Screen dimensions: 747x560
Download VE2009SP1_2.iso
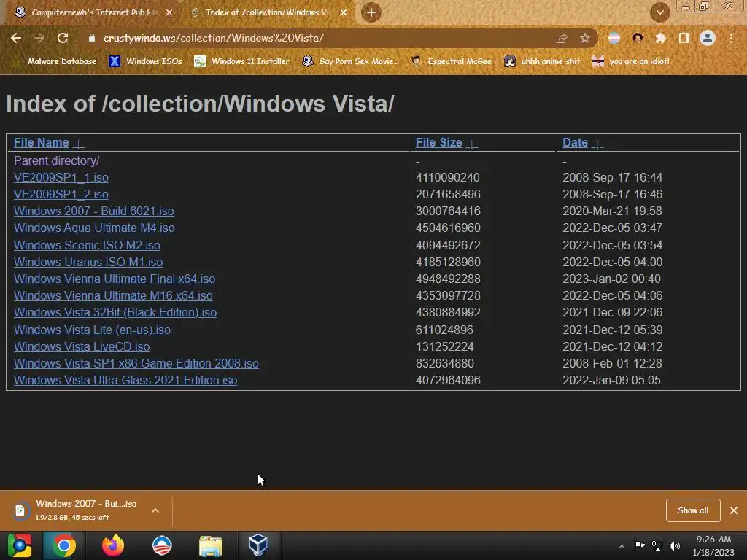61,194
